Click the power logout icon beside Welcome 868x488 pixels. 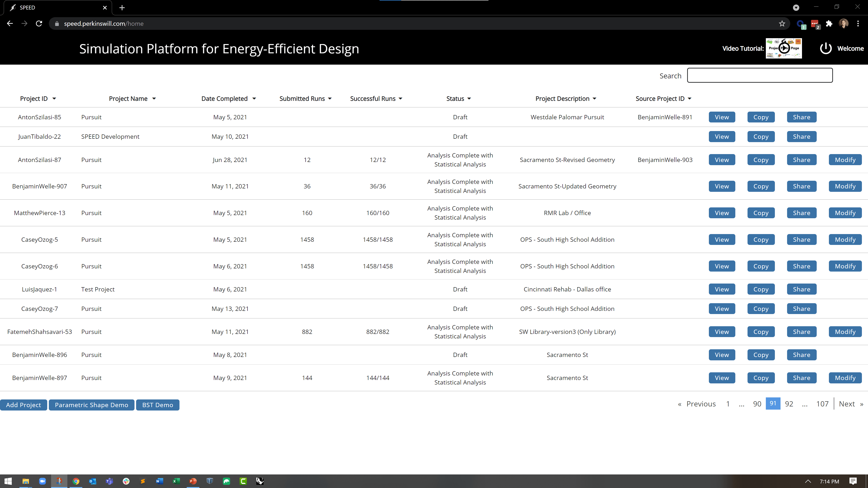tap(826, 49)
